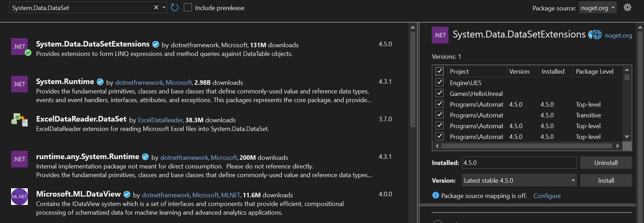
Task: Click the Microsoft.ML.DataView package icon
Action: 19,197
